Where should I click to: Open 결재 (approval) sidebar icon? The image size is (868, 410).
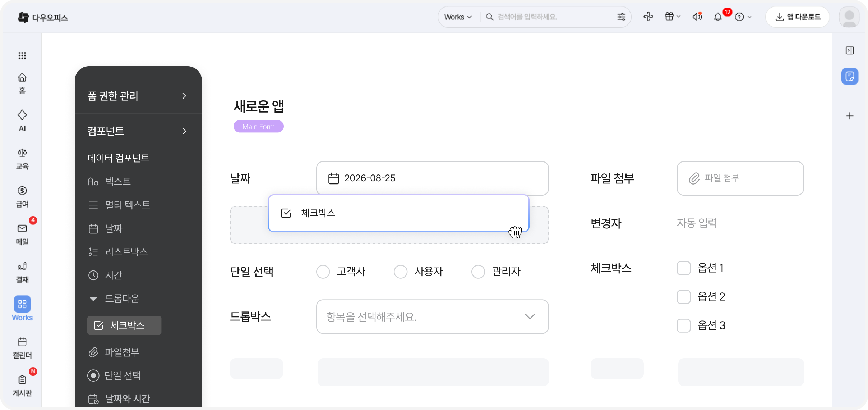coord(22,272)
